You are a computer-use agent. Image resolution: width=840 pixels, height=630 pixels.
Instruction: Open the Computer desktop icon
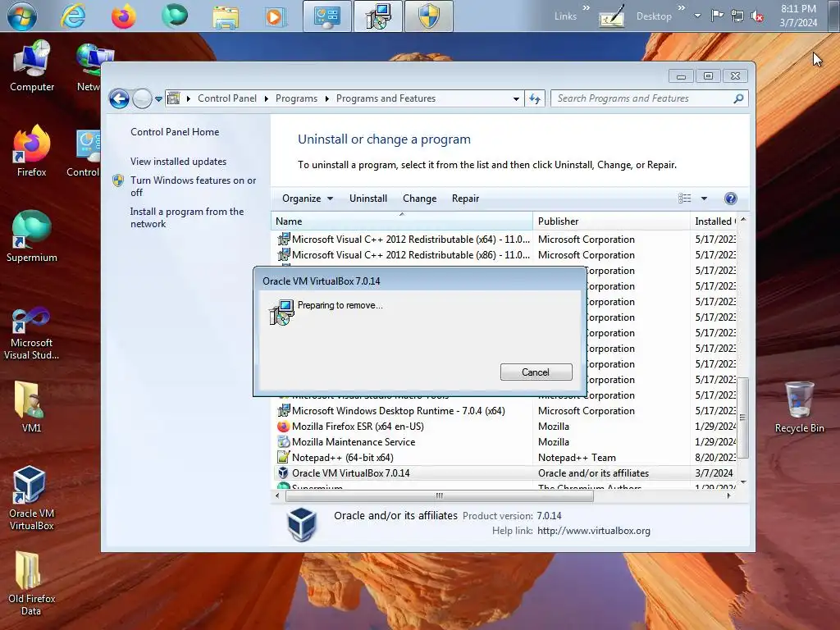(32, 66)
